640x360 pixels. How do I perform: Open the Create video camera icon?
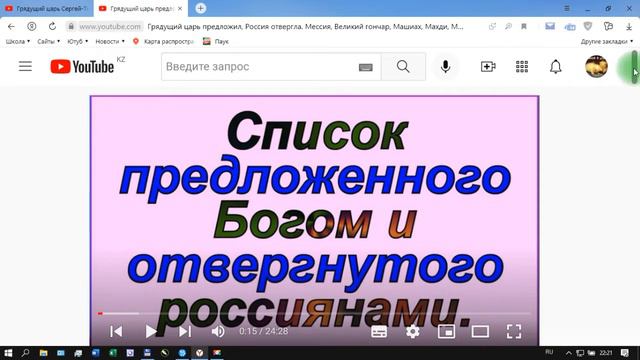[x=488, y=67]
